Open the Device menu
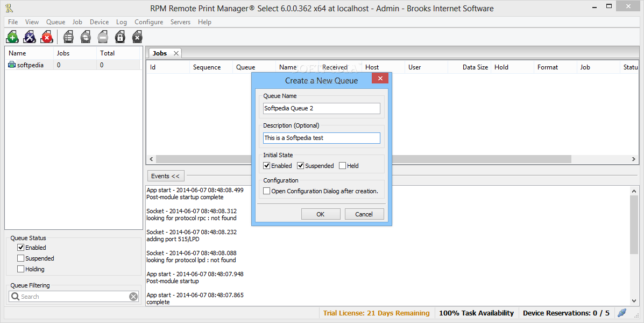The width and height of the screenshot is (644, 323). click(x=100, y=22)
